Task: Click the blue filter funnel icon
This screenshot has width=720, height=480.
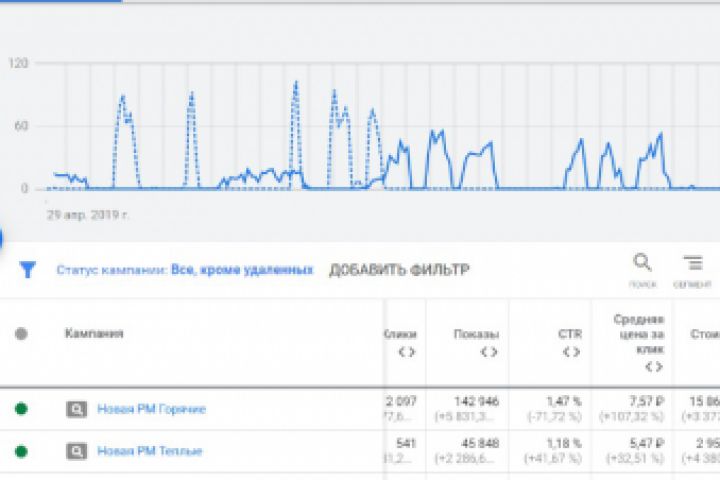Action: click(x=28, y=269)
